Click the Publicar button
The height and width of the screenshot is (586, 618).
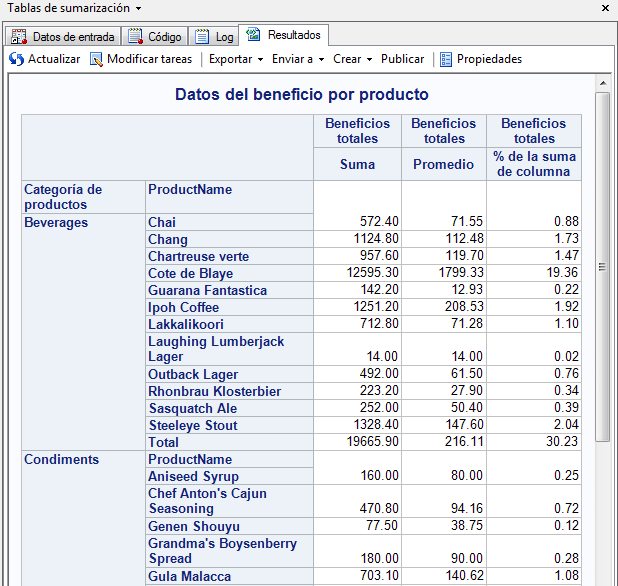click(x=402, y=59)
